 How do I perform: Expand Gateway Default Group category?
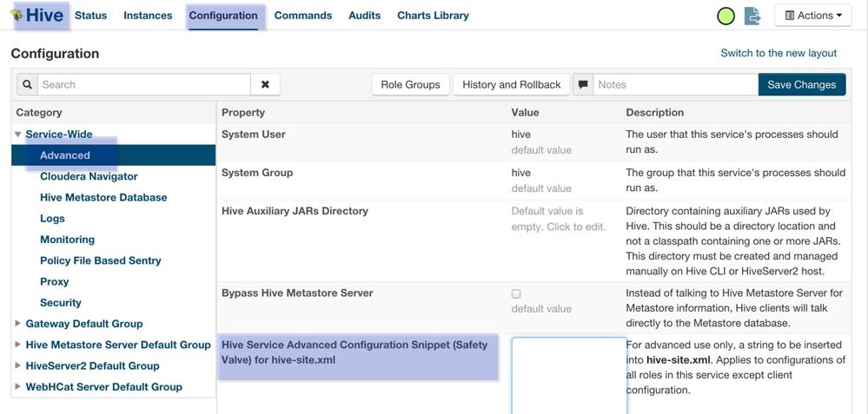(x=18, y=324)
